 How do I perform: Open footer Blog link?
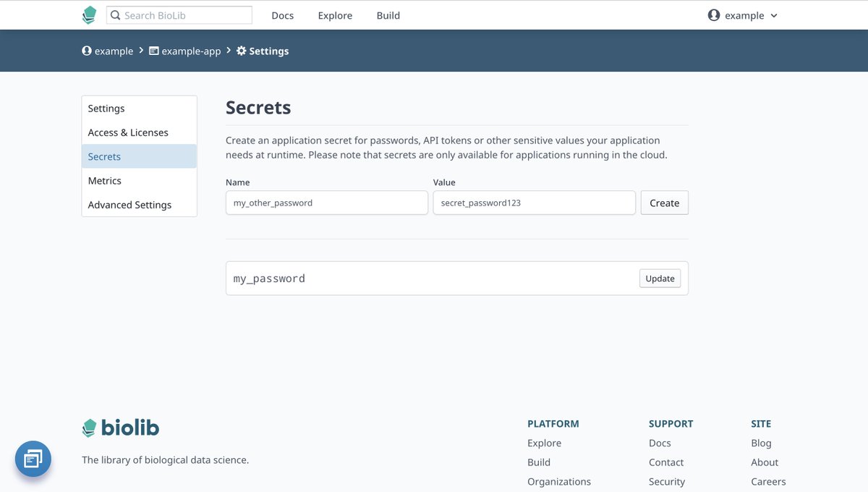point(761,443)
